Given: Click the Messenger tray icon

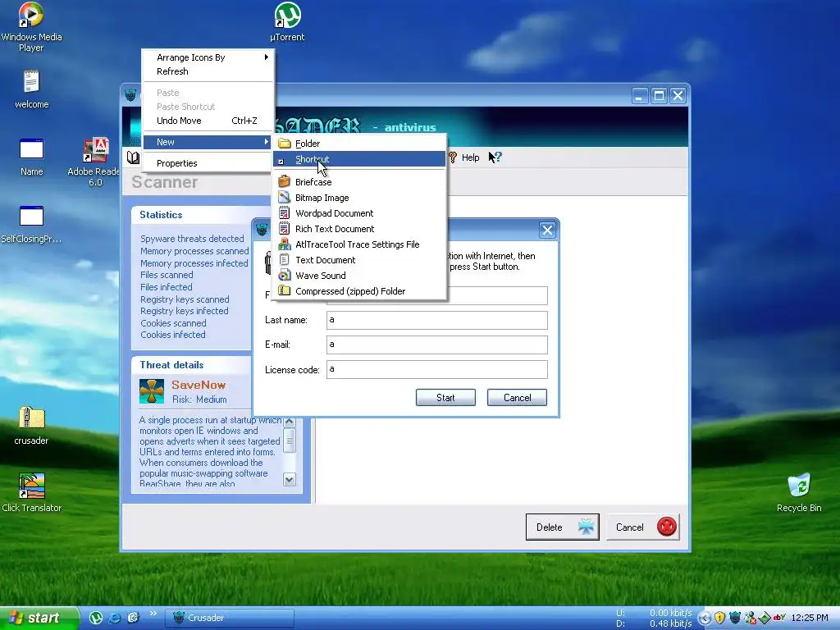Looking at the screenshot, I should click(x=750, y=618).
